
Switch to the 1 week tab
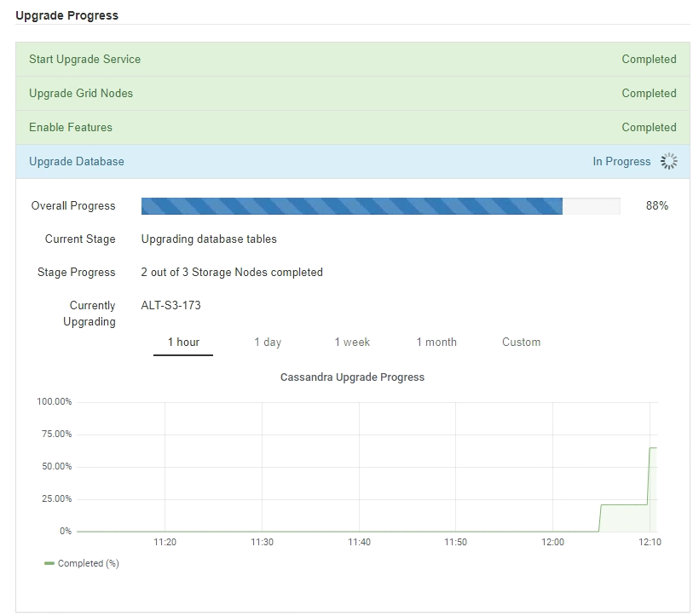coord(352,343)
